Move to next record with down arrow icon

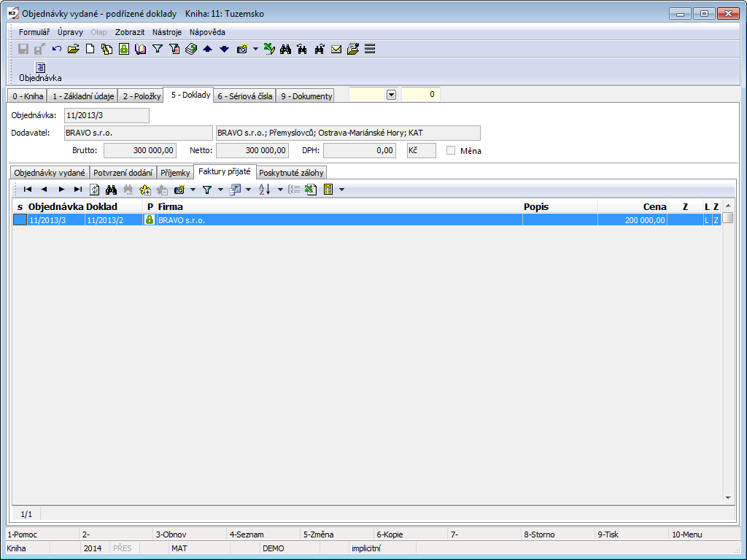[225, 49]
